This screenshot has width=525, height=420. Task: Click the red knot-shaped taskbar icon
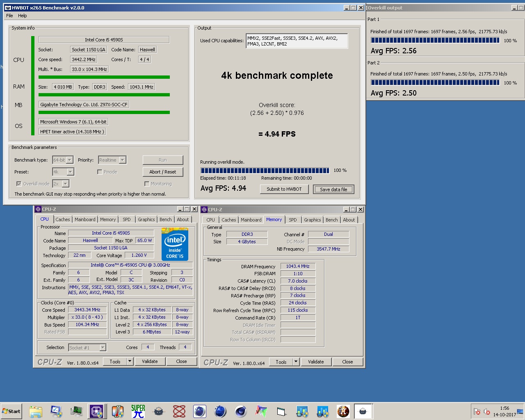[179, 411]
